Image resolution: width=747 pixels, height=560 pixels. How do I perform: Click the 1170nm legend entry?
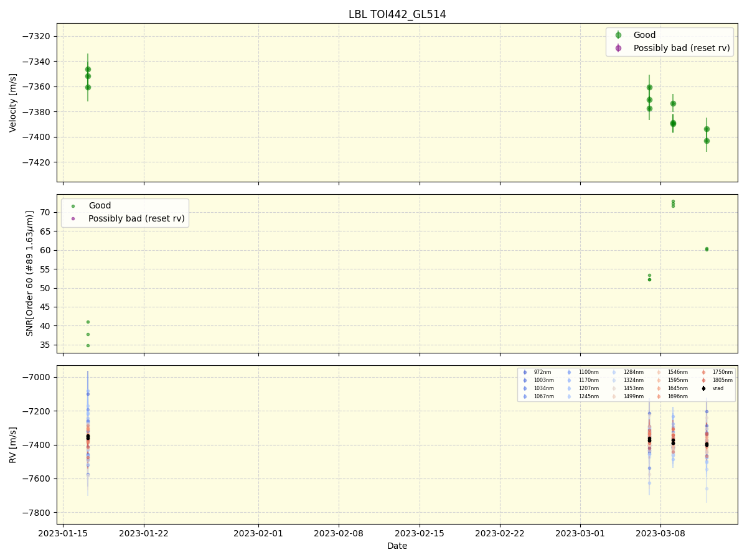coord(582,380)
